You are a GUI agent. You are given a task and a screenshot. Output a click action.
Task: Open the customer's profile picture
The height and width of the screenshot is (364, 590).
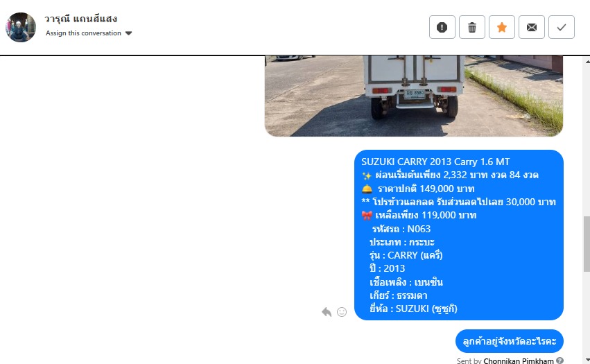coord(21,27)
